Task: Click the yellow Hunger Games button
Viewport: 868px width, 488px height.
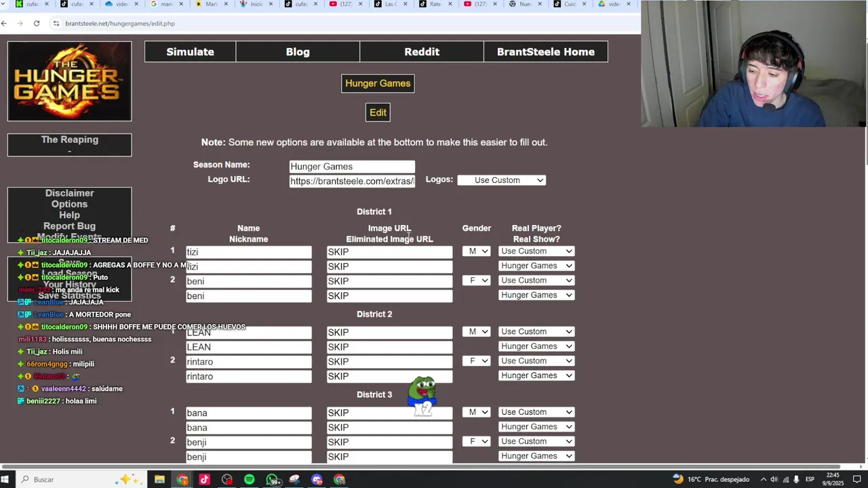Action: click(x=378, y=83)
